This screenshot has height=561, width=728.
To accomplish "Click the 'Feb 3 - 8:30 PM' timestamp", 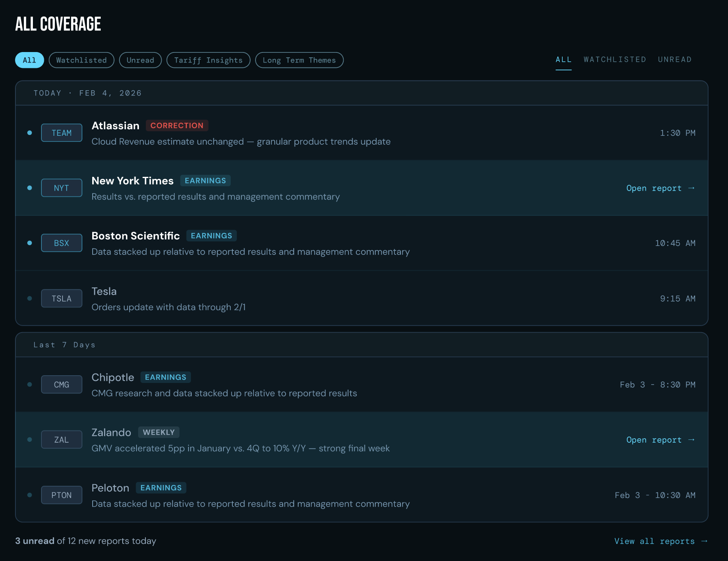I will click(657, 385).
